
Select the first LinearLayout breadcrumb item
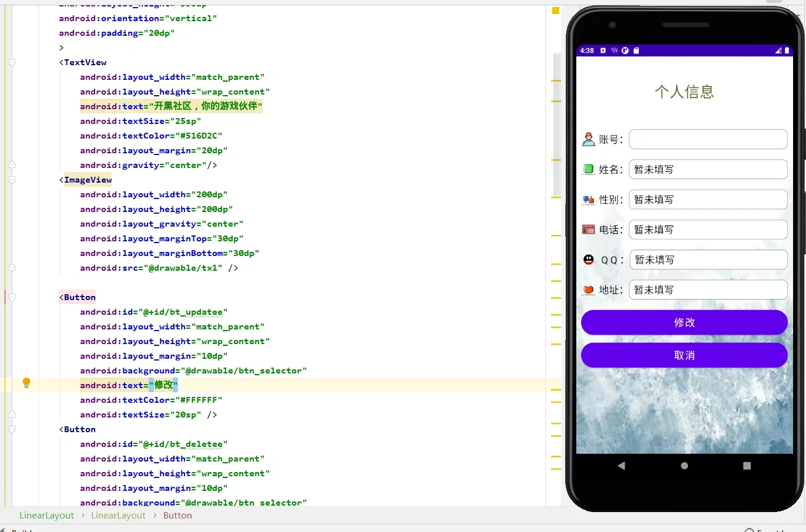tap(46, 515)
